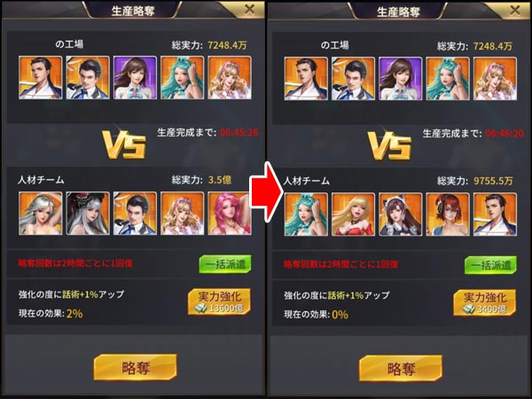532x399 pixels.
Task: Select cat-ear maid portrait in right team
Action: tap(401, 215)
